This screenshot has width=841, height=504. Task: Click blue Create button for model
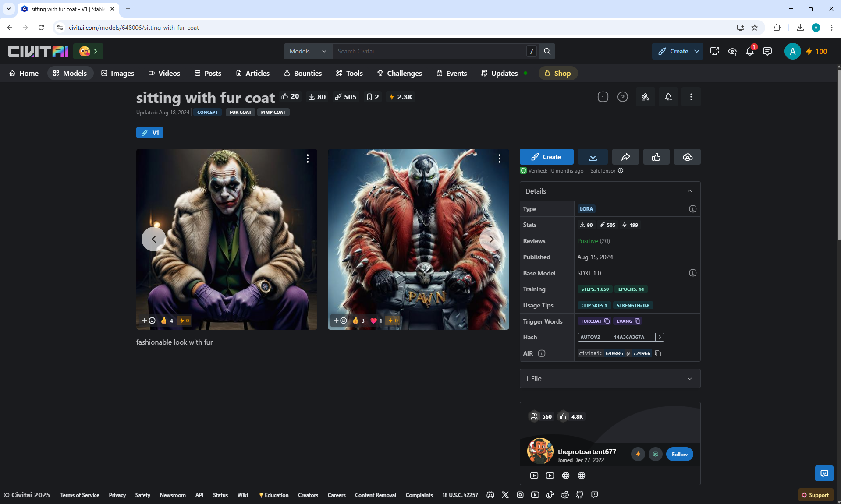point(546,157)
